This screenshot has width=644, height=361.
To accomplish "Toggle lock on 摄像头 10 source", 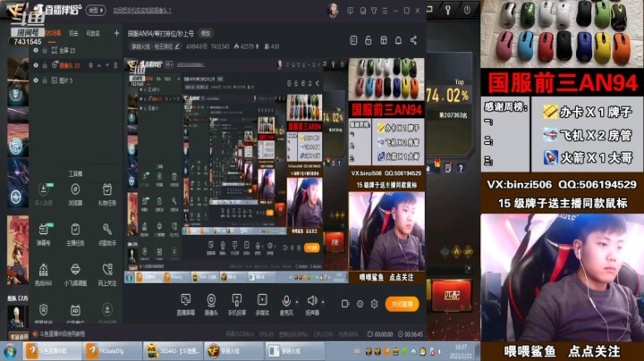I will point(45,65).
